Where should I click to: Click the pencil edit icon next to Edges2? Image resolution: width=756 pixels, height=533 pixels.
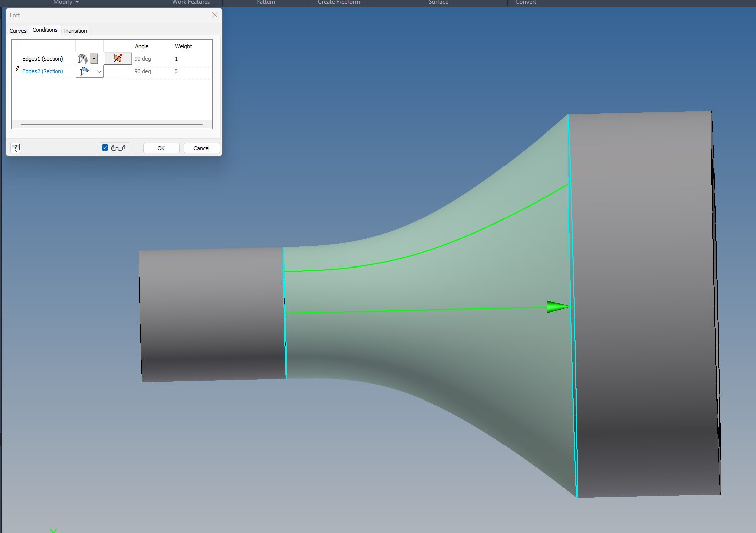tap(17, 70)
